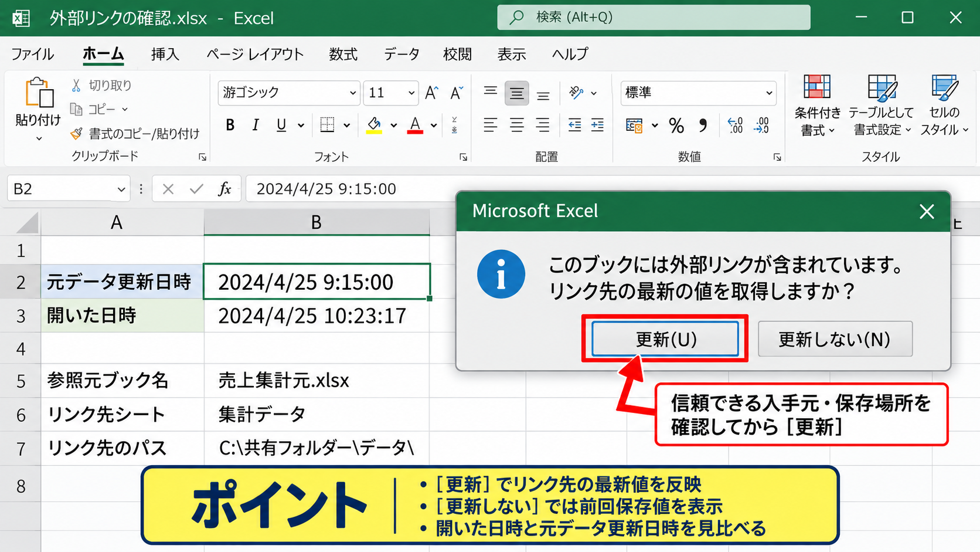Switch to the Page Layout (ページ レイアウト) tab
Screen dimensions: 980x552
255,54
